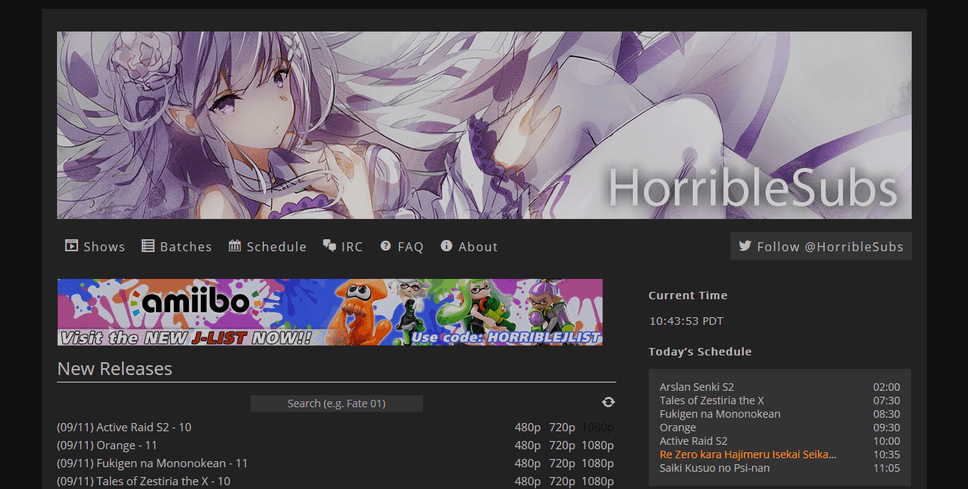Open the amiibo J-List ad banner
Viewport: 968px width, 489px height.
tap(330, 312)
